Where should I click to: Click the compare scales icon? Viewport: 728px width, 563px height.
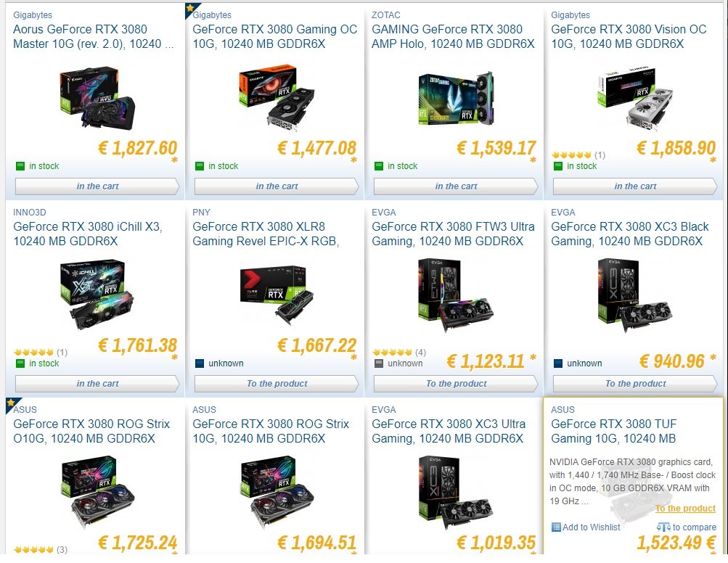click(663, 527)
